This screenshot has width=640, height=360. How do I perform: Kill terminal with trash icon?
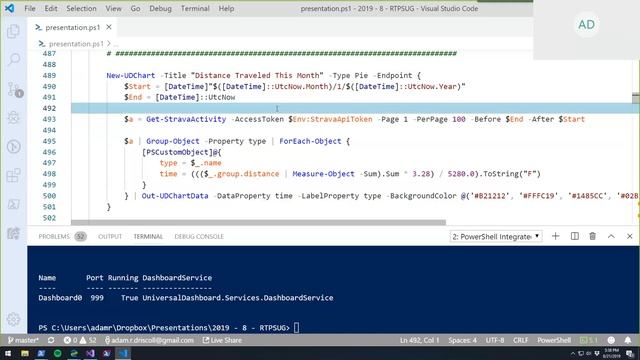tap(593, 236)
